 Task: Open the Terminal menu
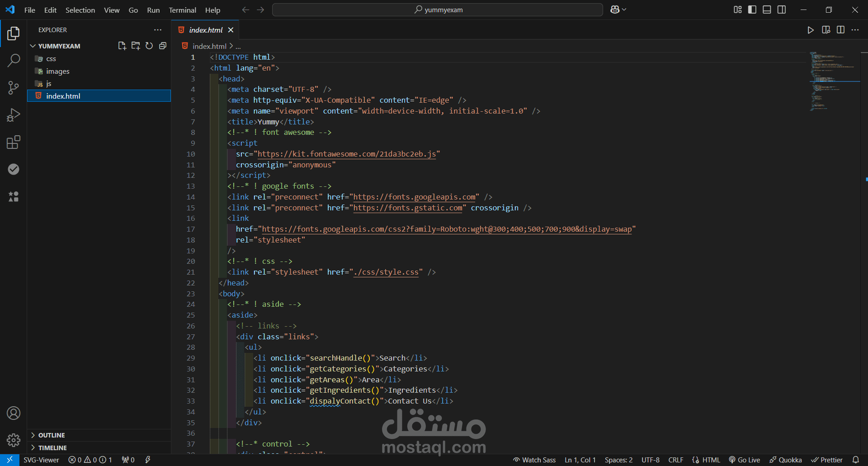(182, 10)
